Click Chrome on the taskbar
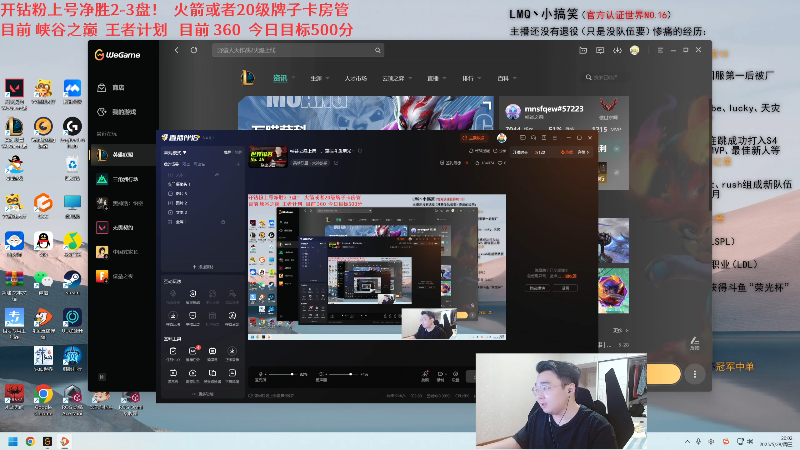The width and height of the screenshot is (800, 450). pos(30,441)
